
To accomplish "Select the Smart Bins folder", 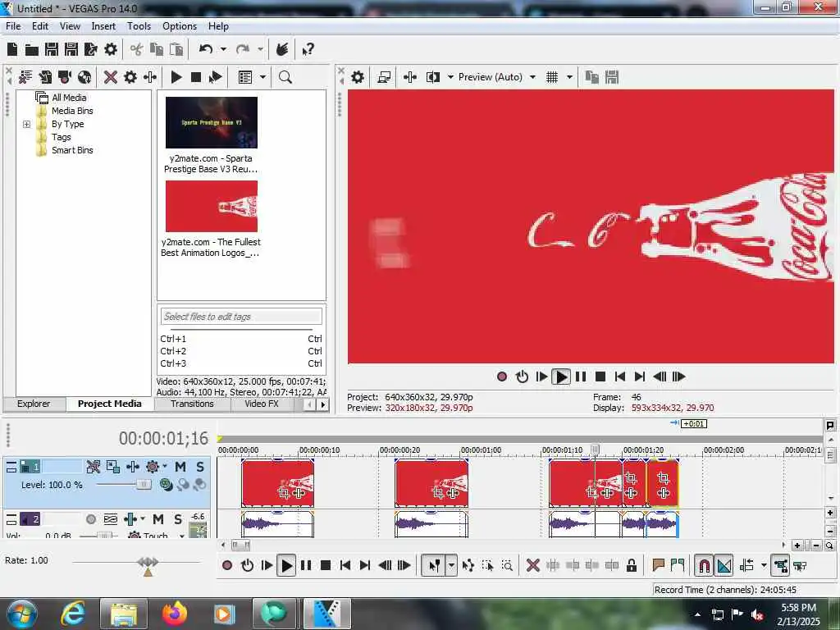I will pyautogui.click(x=72, y=150).
